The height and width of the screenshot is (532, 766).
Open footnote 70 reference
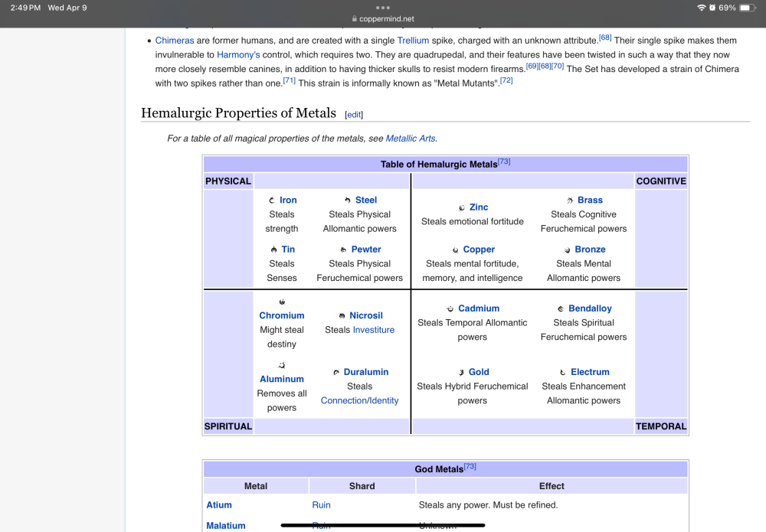click(x=558, y=67)
